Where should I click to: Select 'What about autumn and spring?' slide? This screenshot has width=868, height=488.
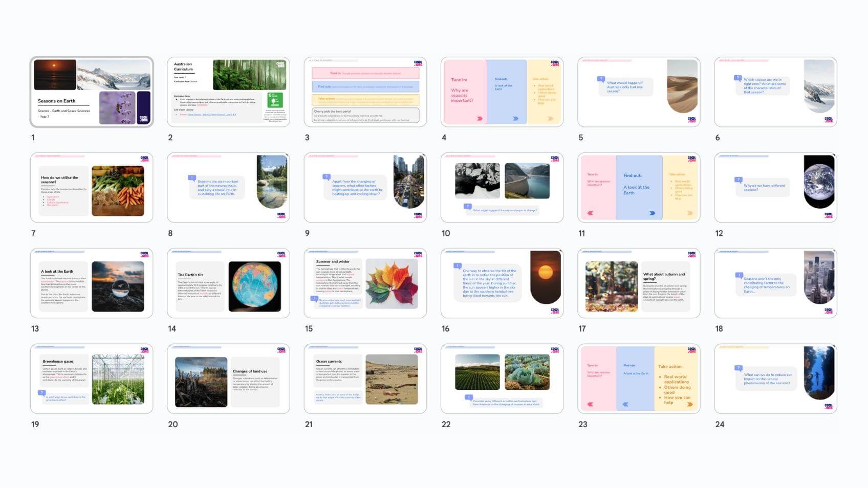639,283
